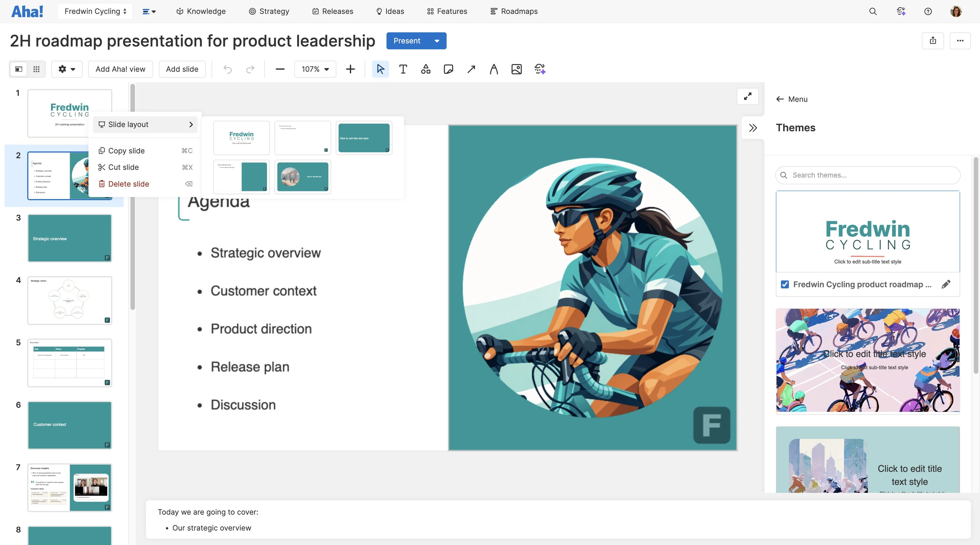
Task: Select the solid teal title slide layout
Action: click(364, 138)
